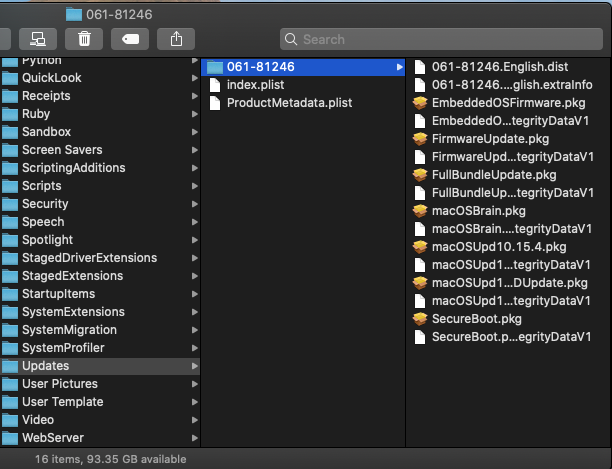Screen dimensions: 612x469
Task: Expand the ScriptingAdditions folder arrow
Action: [195, 168]
